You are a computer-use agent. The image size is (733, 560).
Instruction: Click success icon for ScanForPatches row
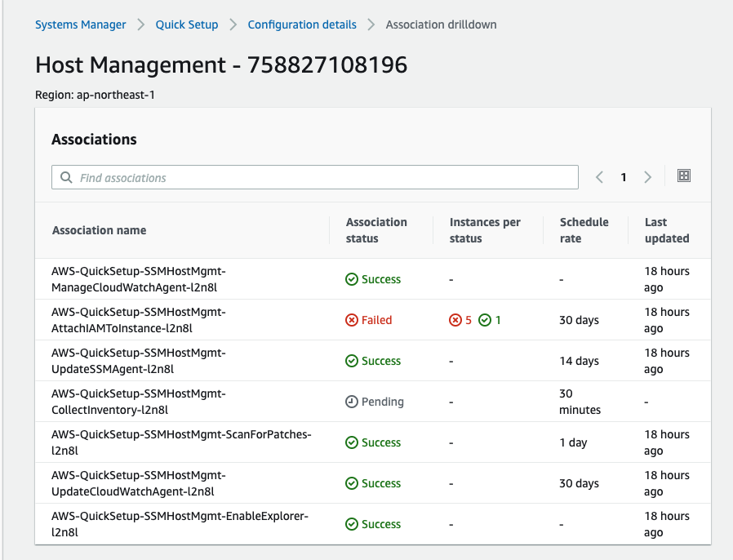point(352,442)
